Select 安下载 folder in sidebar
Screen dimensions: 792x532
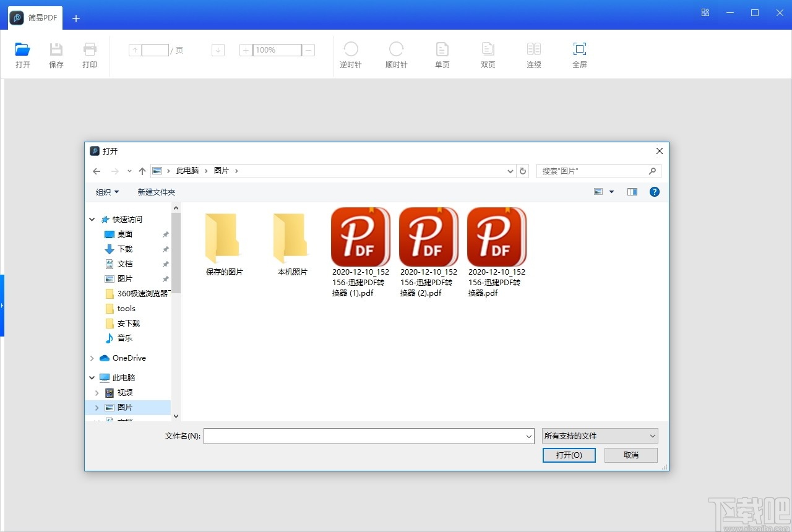click(x=129, y=324)
